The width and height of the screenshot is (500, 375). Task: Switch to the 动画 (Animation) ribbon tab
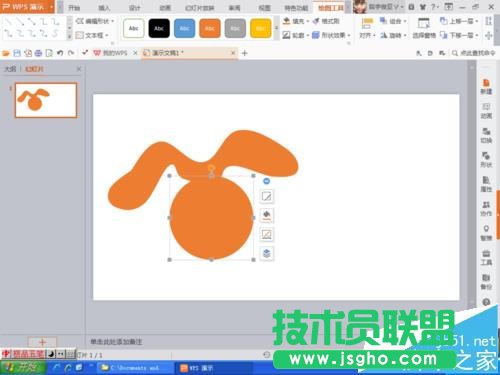(165, 8)
